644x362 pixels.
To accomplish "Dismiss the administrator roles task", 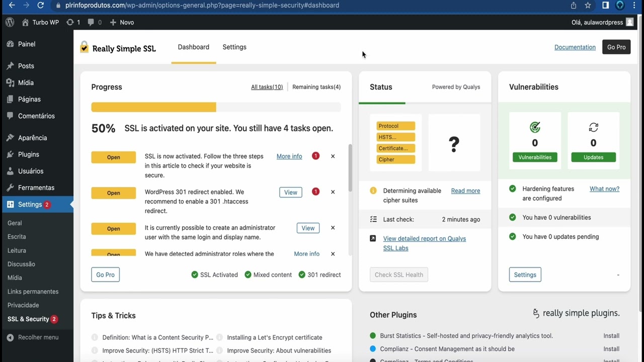I will click(x=333, y=254).
